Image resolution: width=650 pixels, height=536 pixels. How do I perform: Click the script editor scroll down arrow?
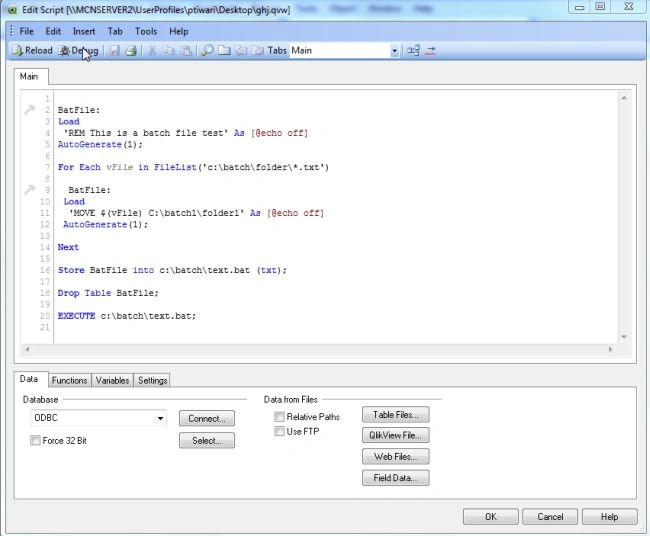(x=624, y=337)
